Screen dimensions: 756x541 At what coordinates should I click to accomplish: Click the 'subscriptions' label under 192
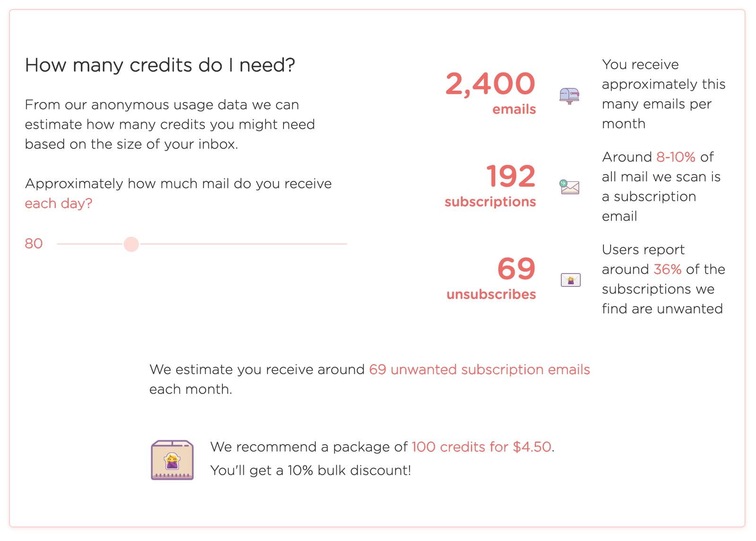[490, 202]
